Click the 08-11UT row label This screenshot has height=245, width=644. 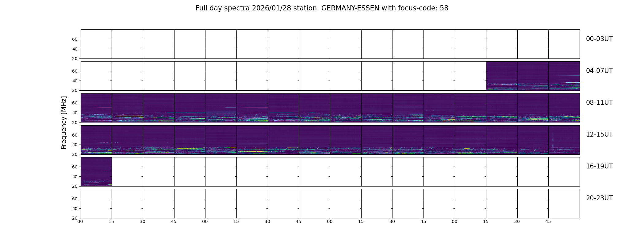click(599, 103)
